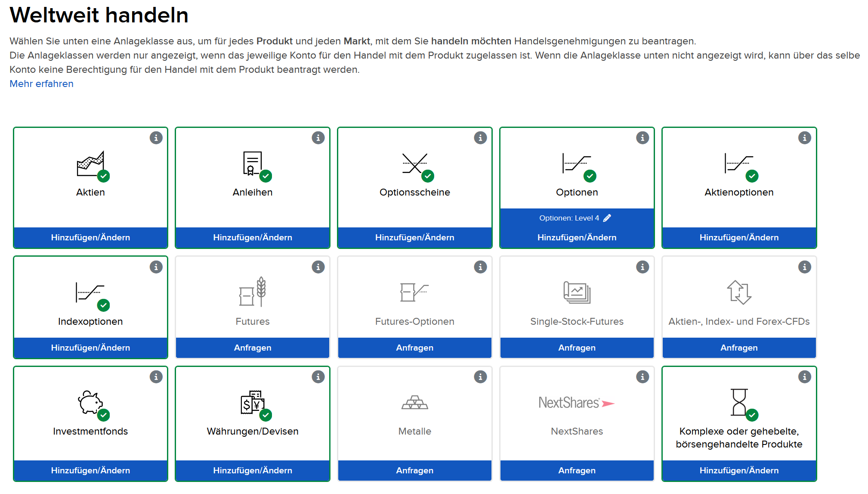Click the Optionen: Level 4 label
The width and height of the screenshot is (868, 494).
(x=569, y=218)
